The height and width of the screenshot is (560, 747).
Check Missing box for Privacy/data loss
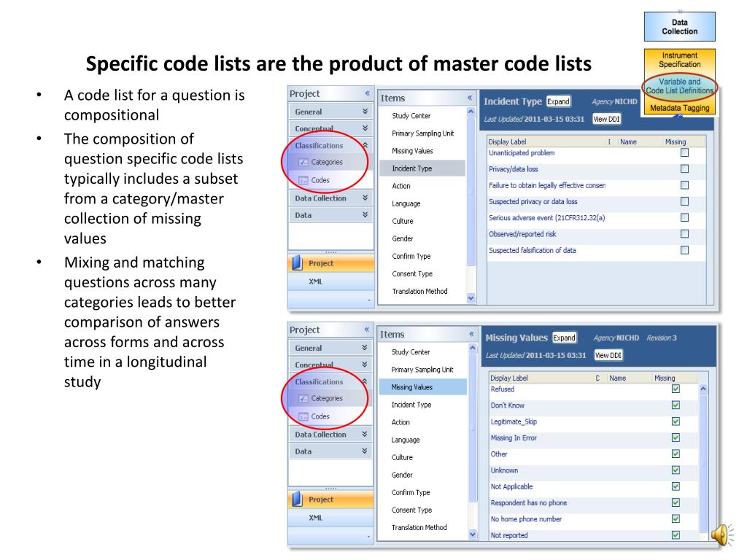[684, 169]
